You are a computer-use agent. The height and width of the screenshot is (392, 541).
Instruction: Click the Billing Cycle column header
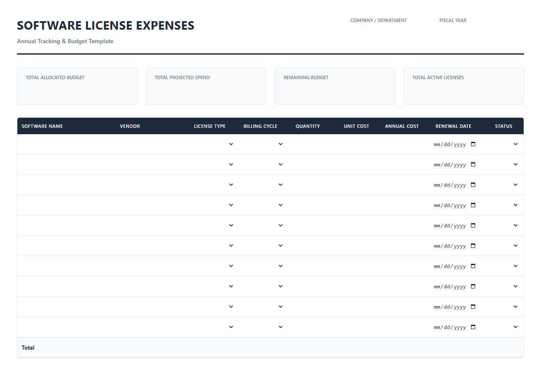pyautogui.click(x=260, y=126)
